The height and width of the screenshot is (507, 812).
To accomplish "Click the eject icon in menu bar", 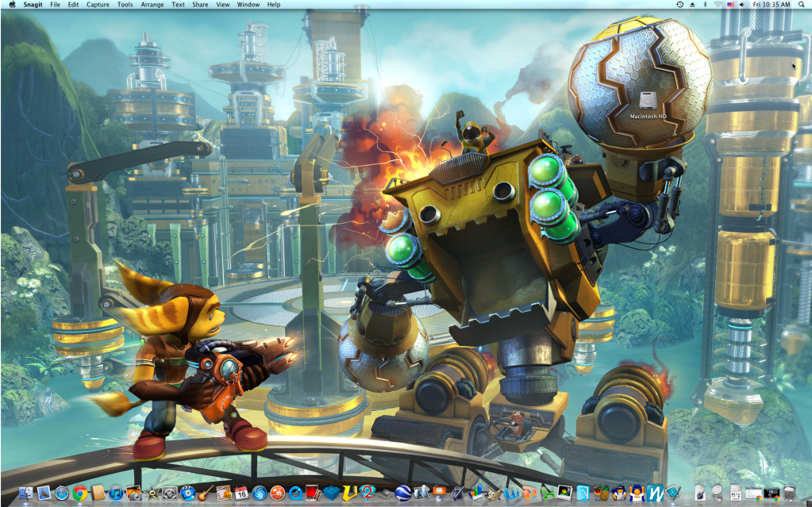I will [692, 5].
